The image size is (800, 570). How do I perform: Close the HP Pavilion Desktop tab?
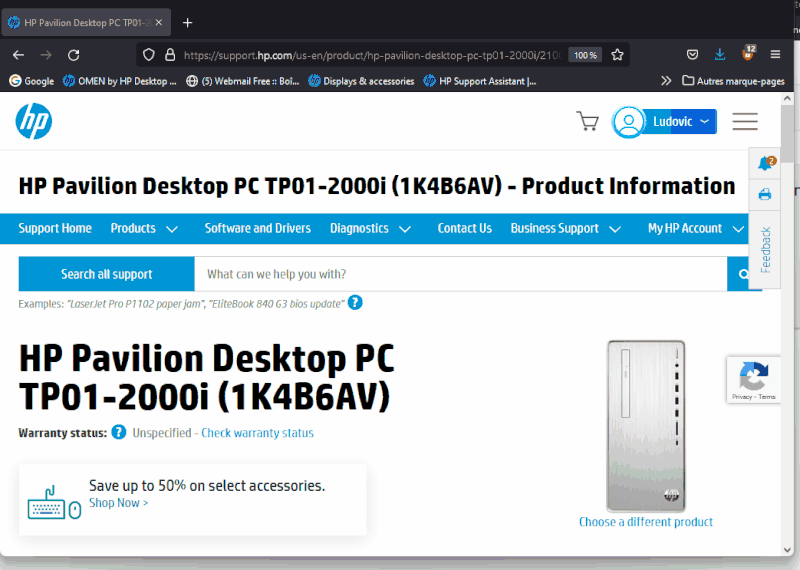pos(159,22)
